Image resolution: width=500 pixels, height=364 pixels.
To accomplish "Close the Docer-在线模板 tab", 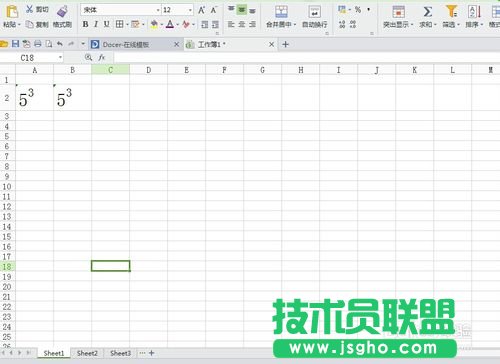I will pyautogui.click(x=177, y=44).
